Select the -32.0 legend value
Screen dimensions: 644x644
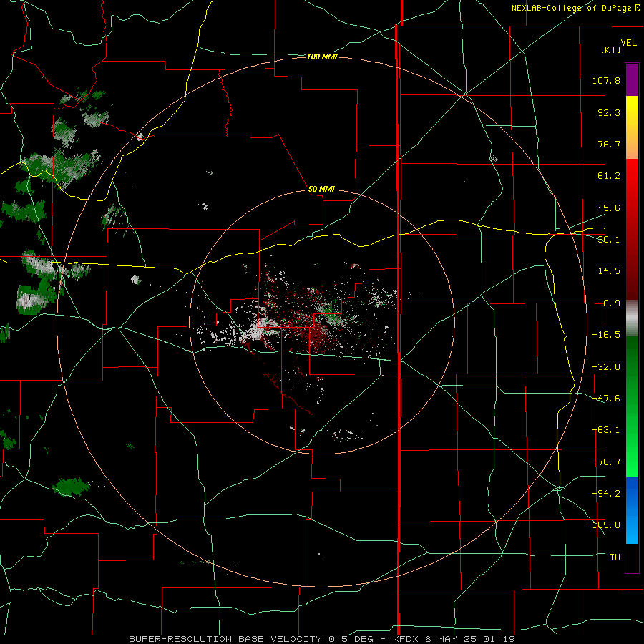[x=606, y=367]
